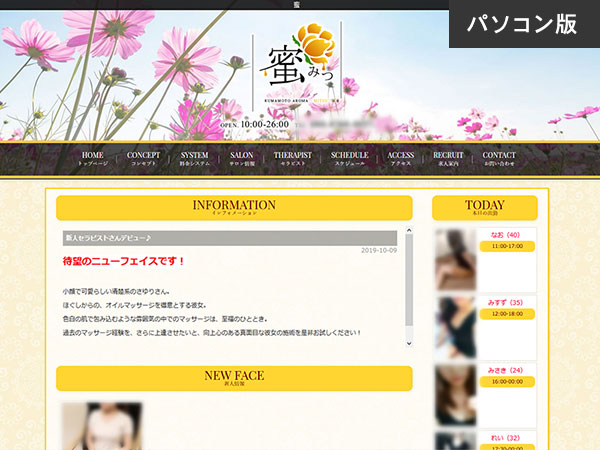
Task: Open the HOME menu item
Action: pos(93,159)
